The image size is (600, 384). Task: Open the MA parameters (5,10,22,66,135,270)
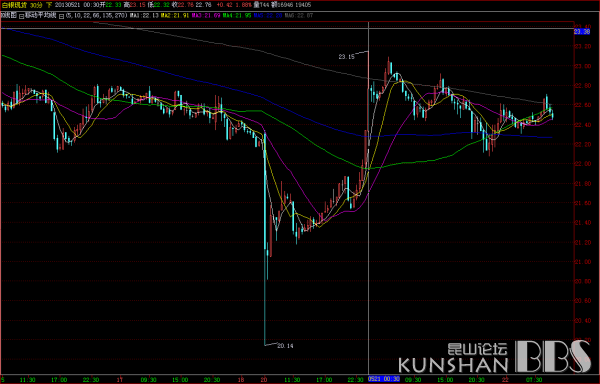point(96,16)
